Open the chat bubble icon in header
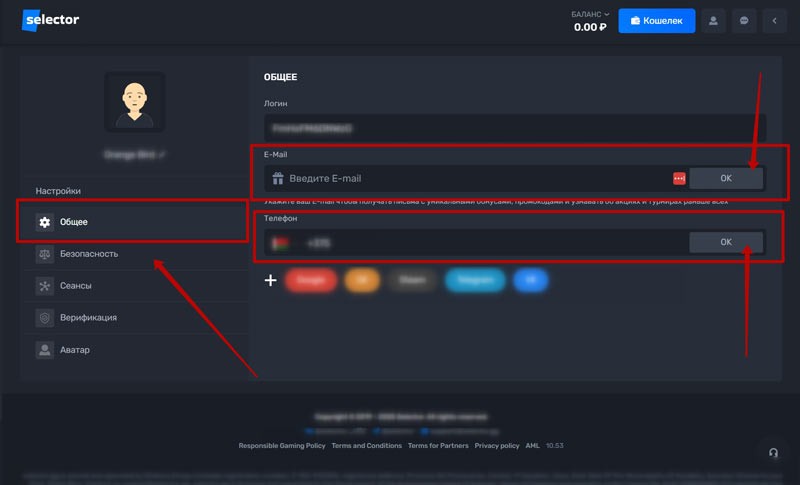This screenshot has width=800, height=485. (744, 20)
